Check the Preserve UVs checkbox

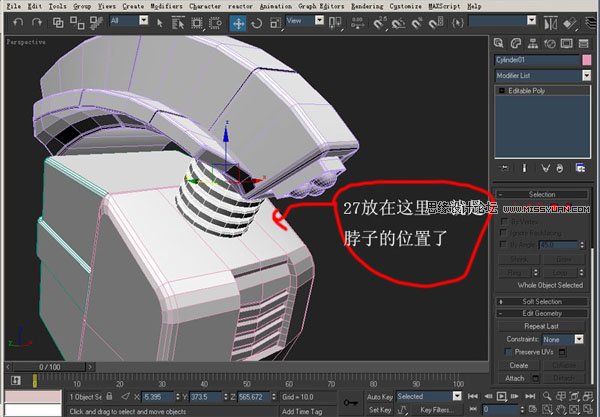[x=508, y=352]
